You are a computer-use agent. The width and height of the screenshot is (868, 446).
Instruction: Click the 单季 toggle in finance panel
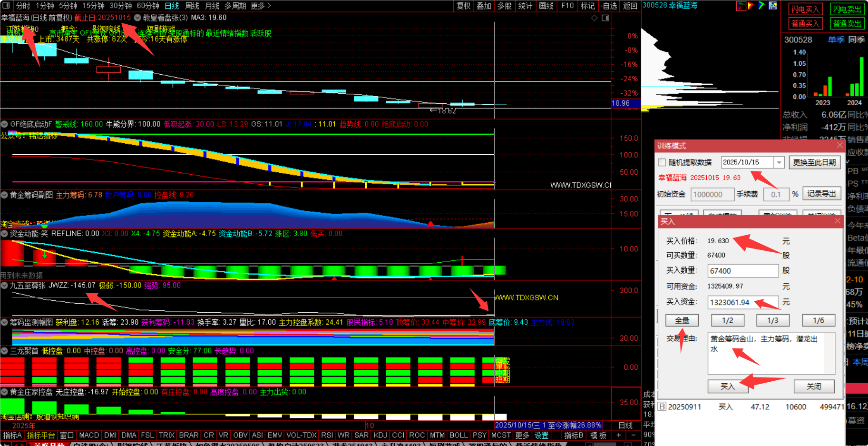tap(836, 40)
